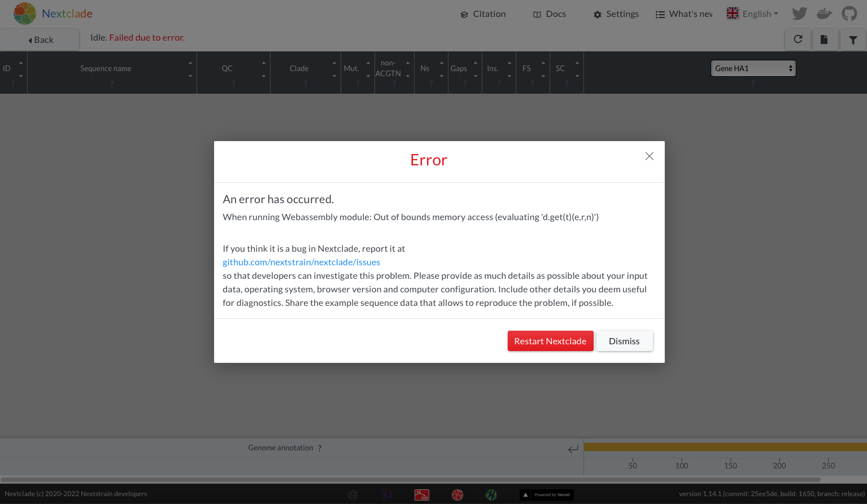Image resolution: width=867 pixels, height=504 pixels.
Task: Open the Nextclade Twitter page icon
Action: click(799, 13)
